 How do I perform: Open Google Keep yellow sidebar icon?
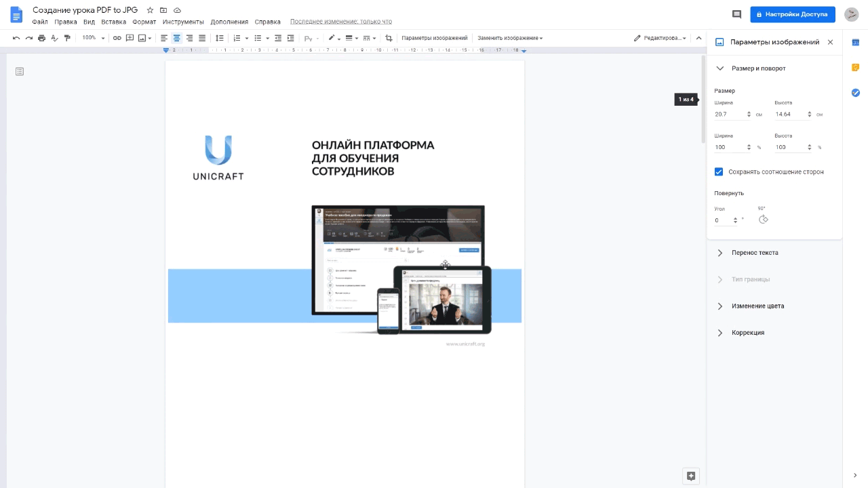click(855, 67)
